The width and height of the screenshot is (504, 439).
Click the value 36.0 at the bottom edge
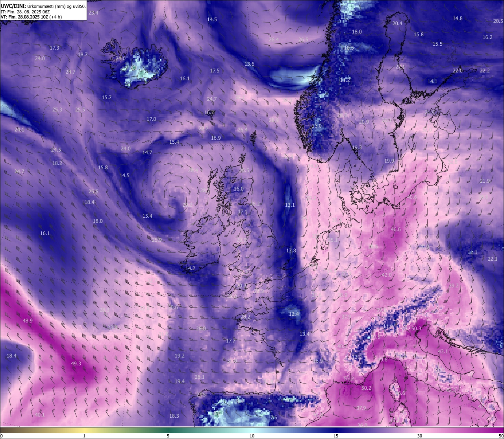coord(362,425)
